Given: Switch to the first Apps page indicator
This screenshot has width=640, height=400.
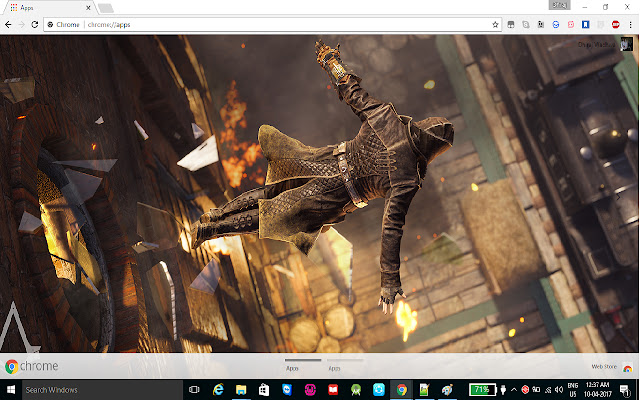Looking at the screenshot, I should [x=303, y=364].
